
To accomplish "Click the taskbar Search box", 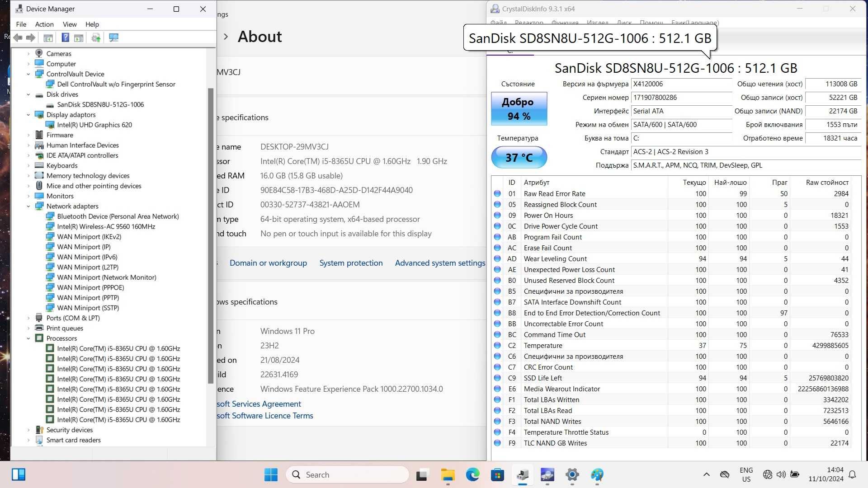I will pos(347,474).
